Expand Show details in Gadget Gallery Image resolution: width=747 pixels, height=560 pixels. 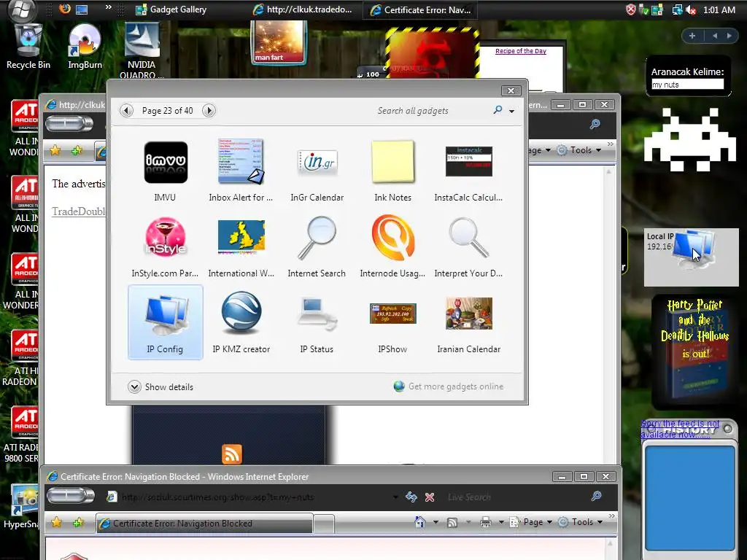click(x=160, y=386)
